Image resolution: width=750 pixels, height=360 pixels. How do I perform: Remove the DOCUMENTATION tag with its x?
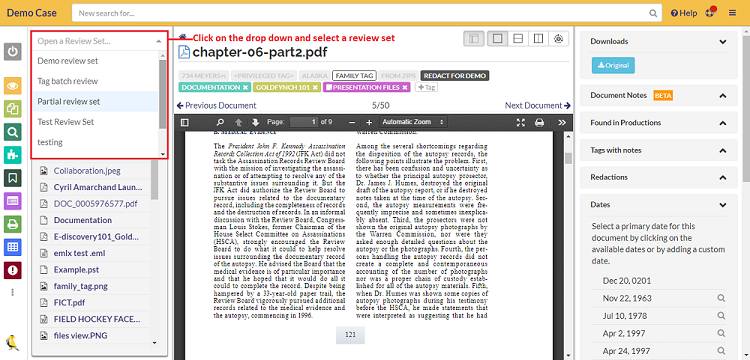click(245, 87)
